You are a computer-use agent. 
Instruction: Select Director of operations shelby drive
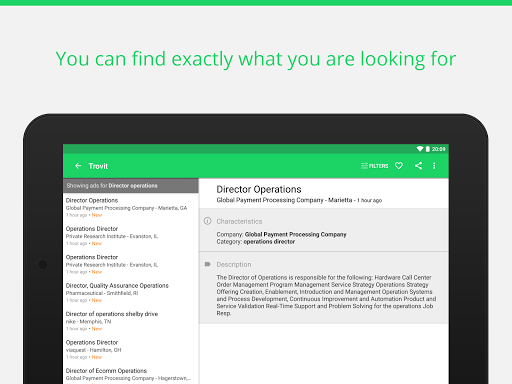click(131, 321)
